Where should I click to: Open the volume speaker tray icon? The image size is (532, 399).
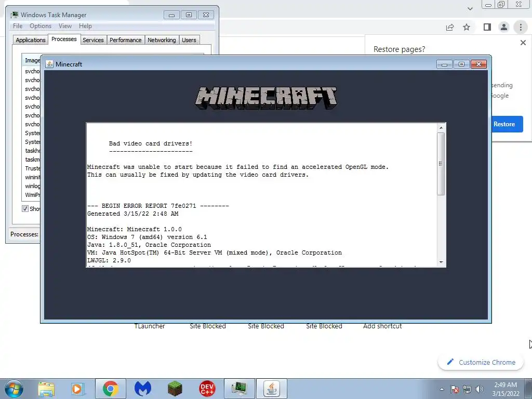(x=480, y=389)
